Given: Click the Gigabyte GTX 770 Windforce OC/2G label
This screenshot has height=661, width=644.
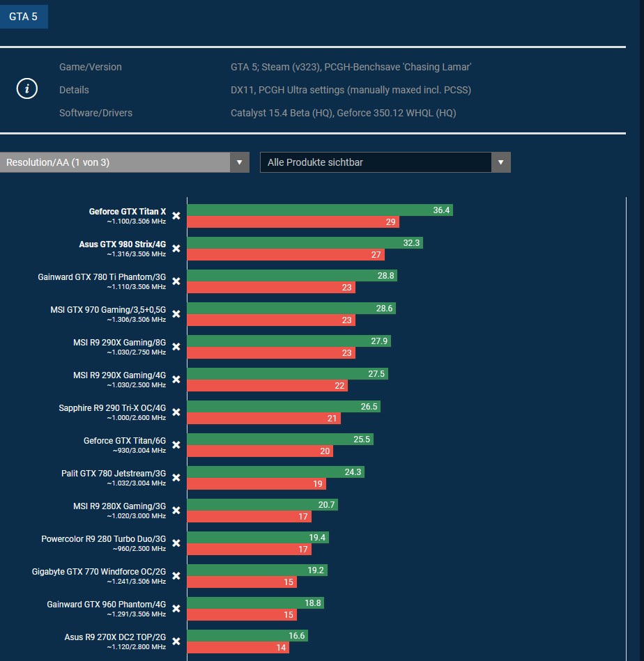Looking at the screenshot, I should [99, 572].
